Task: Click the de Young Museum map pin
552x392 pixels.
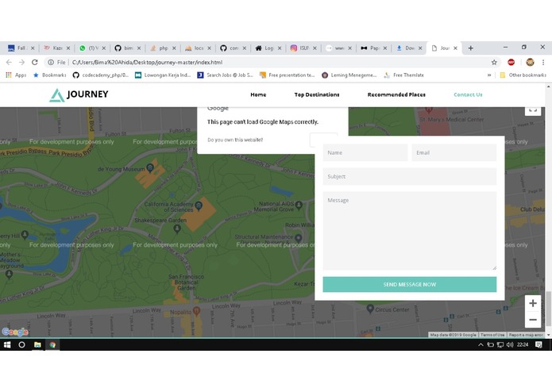Action: click(x=150, y=167)
